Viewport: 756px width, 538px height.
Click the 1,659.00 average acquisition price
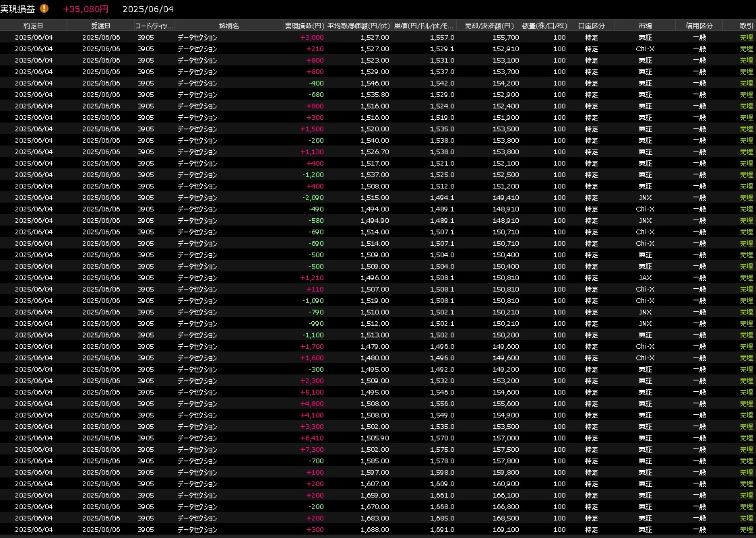coord(375,495)
